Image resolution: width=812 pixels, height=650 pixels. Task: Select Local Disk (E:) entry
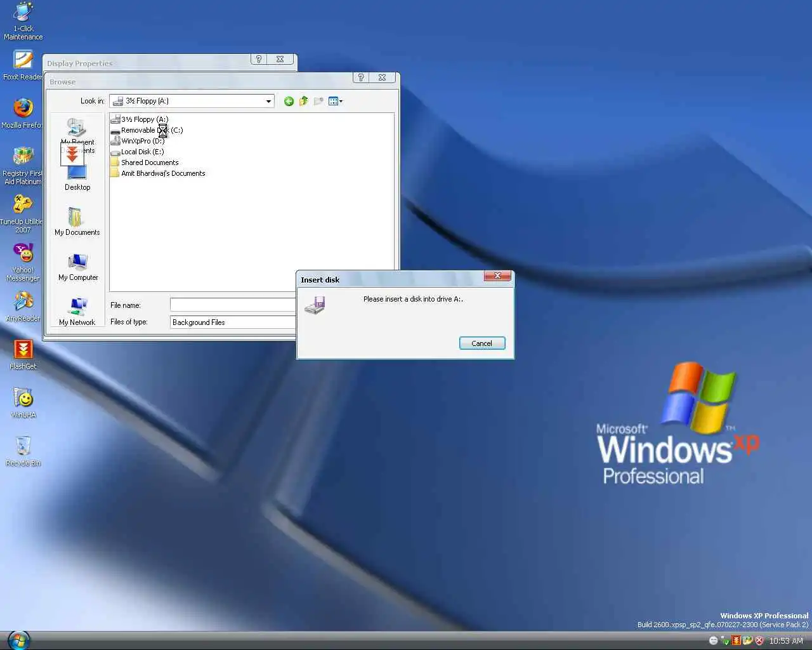tap(137, 152)
